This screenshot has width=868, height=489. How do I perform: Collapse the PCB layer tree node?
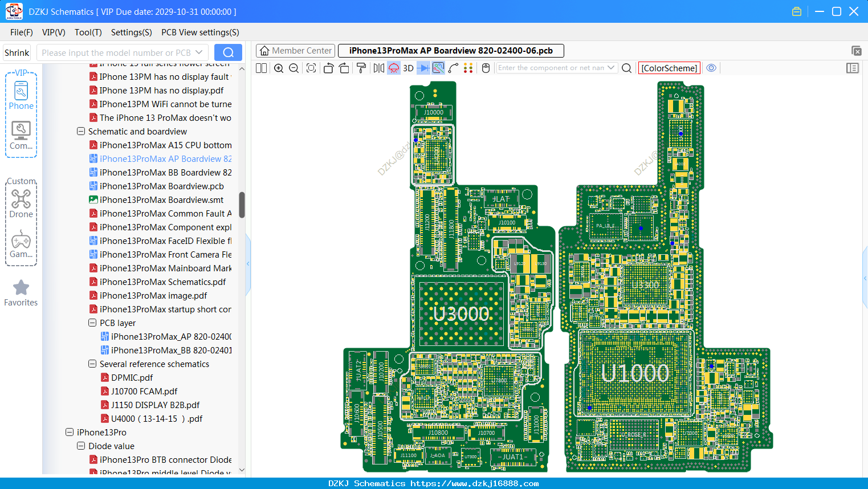click(92, 323)
